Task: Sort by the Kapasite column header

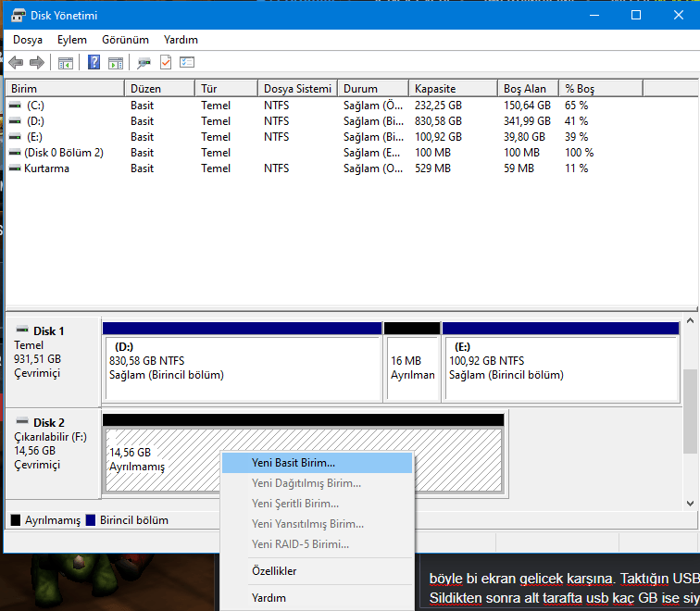Action: pyautogui.click(x=453, y=88)
